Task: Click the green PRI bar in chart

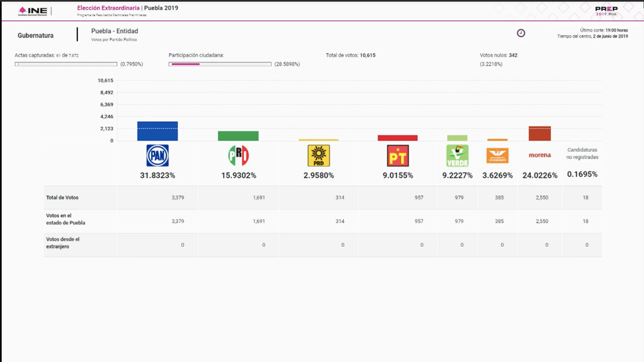Action: [238, 136]
